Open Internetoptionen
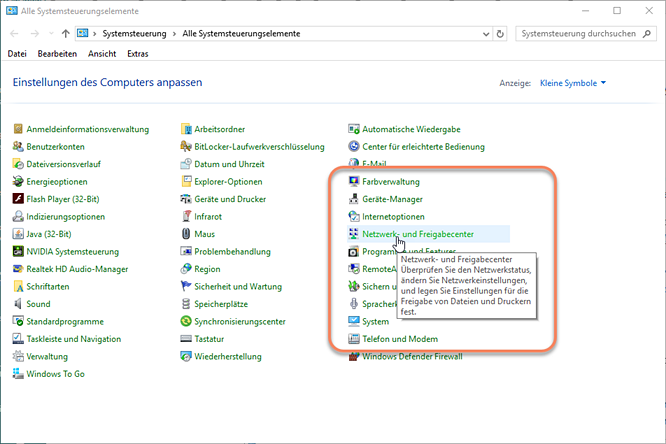Viewport: 666px width, 444px height. pyautogui.click(x=393, y=216)
